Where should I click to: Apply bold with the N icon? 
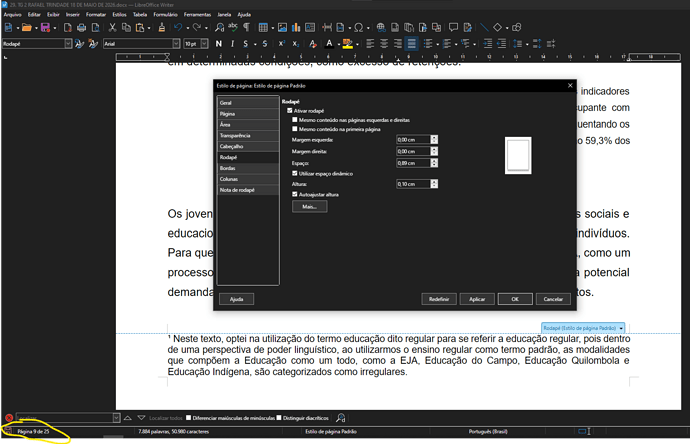pos(219,44)
